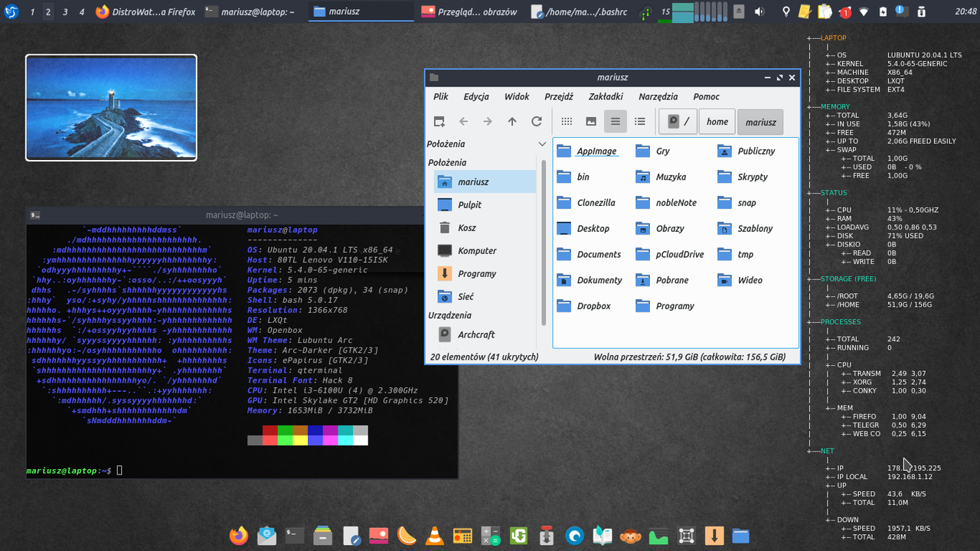Image resolution: width=980 pixels, height=551 pixels.
Task: Go to the home path segment
Action: pos(717,122)
